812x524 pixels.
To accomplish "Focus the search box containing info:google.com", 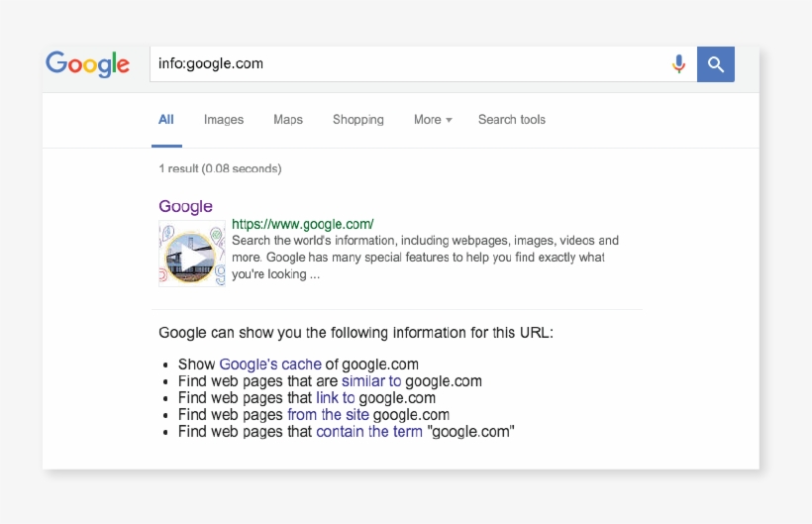I will click(423, 64).
